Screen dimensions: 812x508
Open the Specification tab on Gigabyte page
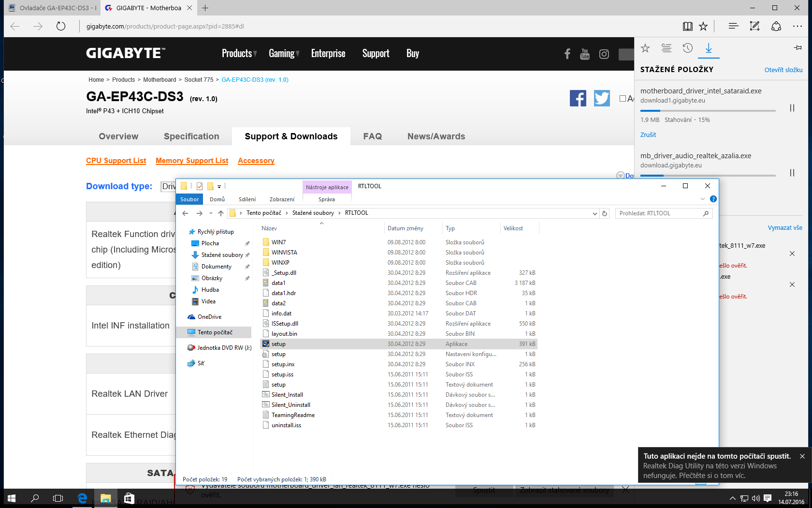(x=191, y=136)
